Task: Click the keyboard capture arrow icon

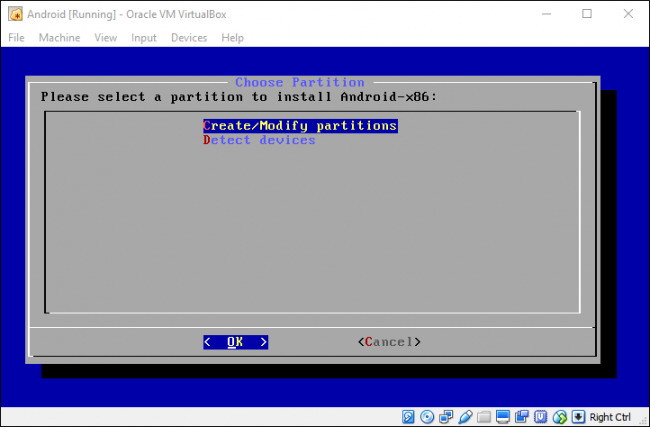Action: tap(579, 416)
